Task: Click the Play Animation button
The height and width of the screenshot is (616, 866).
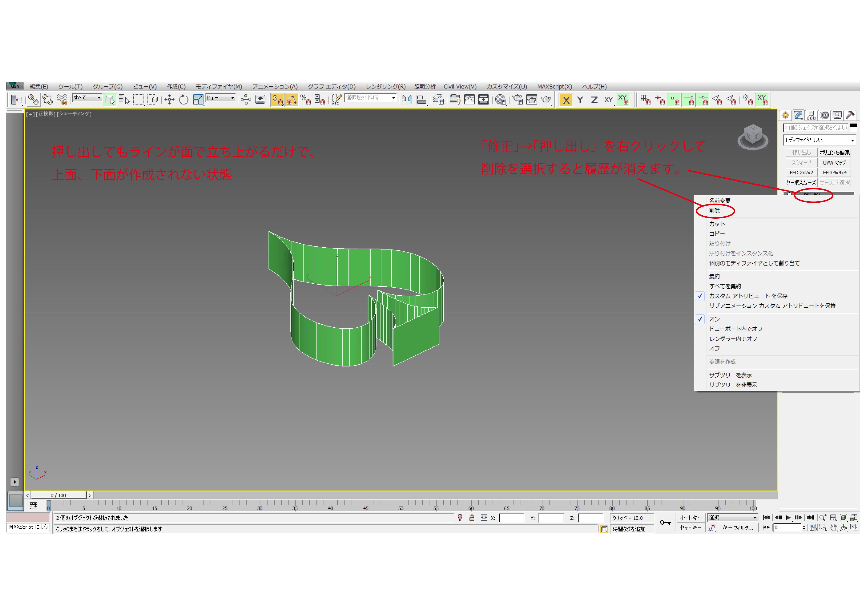Action: point(788,518)
